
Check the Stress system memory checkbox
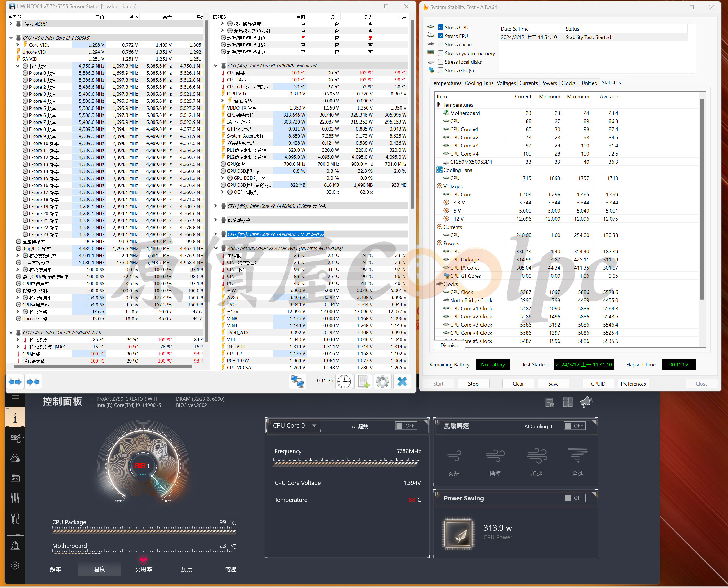pyautogui.click(x=440, y=53)
